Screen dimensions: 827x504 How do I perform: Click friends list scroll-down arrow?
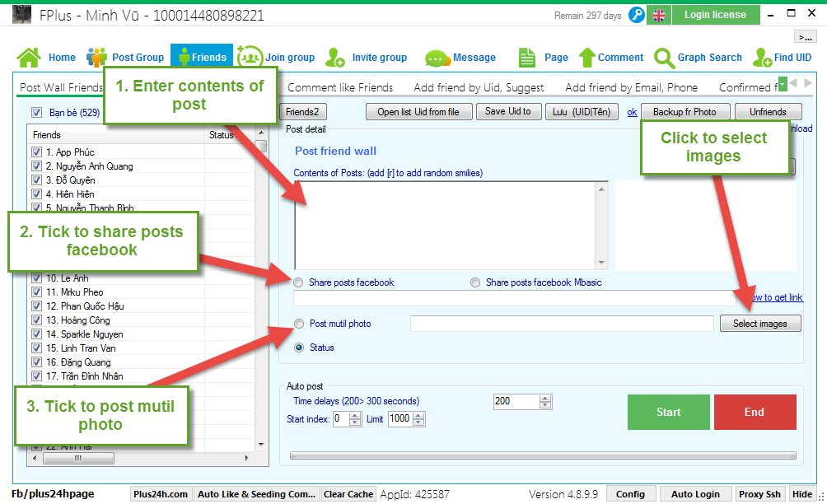(x=262, y=445)
